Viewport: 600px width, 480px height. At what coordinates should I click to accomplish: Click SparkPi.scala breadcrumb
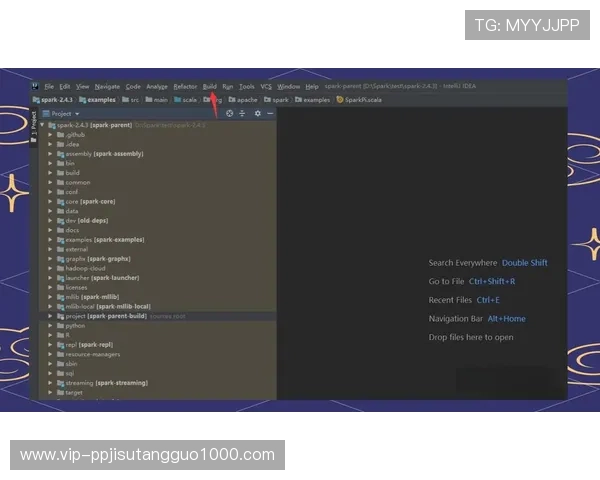point(359,100)
